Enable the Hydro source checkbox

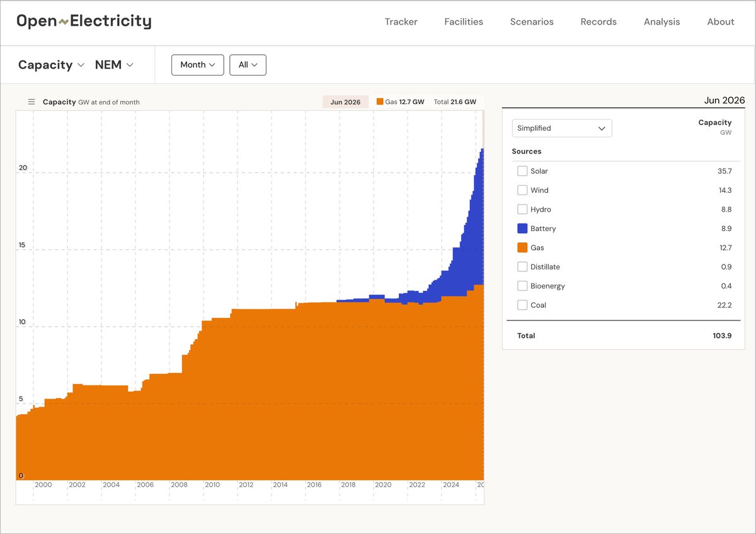[x=522, y=209]
